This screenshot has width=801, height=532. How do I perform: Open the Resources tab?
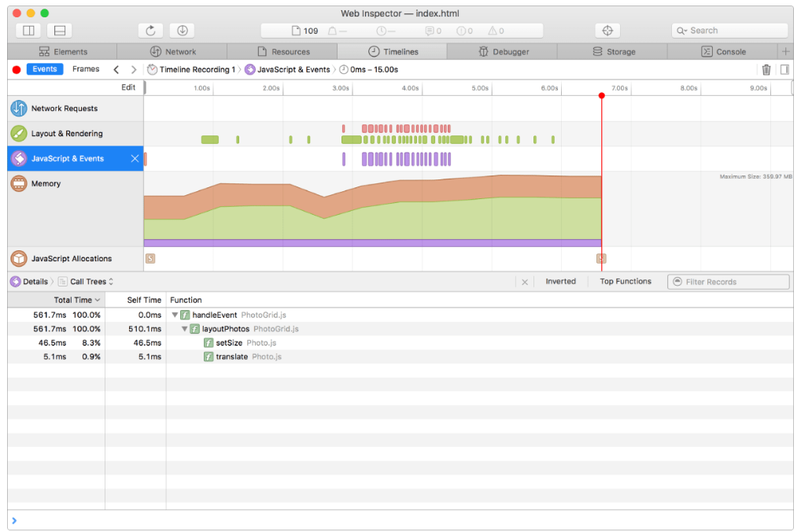click(x=283, y=52)
